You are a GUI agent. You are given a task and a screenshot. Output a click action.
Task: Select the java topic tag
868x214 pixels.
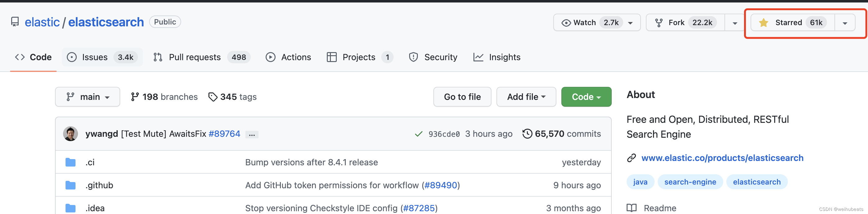(x=640, y=182)
